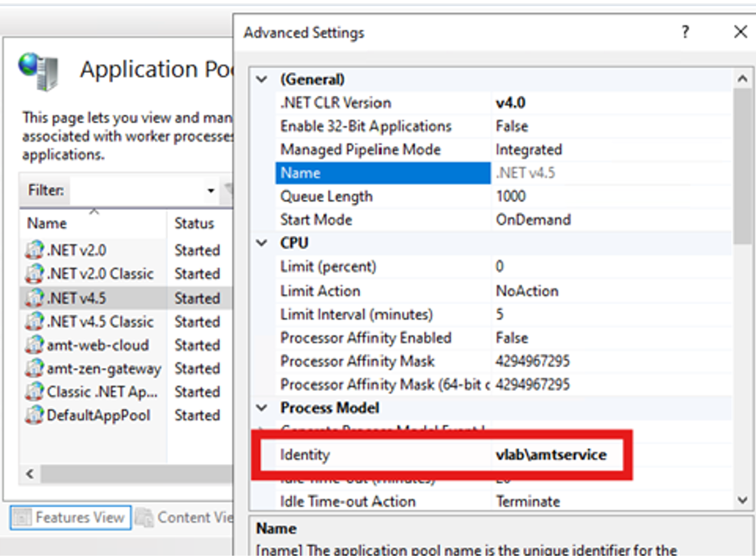Select the amt-web-cloud pool name
The height and width of the screenshot is (559, 756).
pyautogui.click(x=98, y=345)
